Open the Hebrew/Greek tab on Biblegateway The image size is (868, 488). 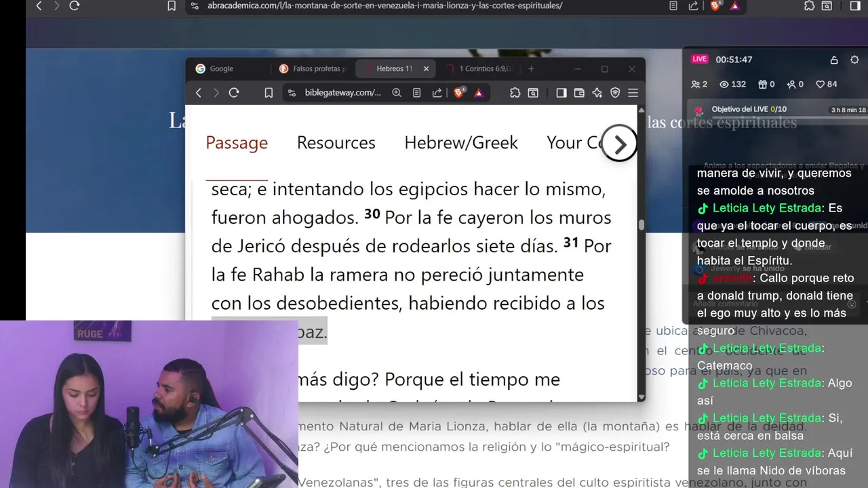tap(461, 142)
